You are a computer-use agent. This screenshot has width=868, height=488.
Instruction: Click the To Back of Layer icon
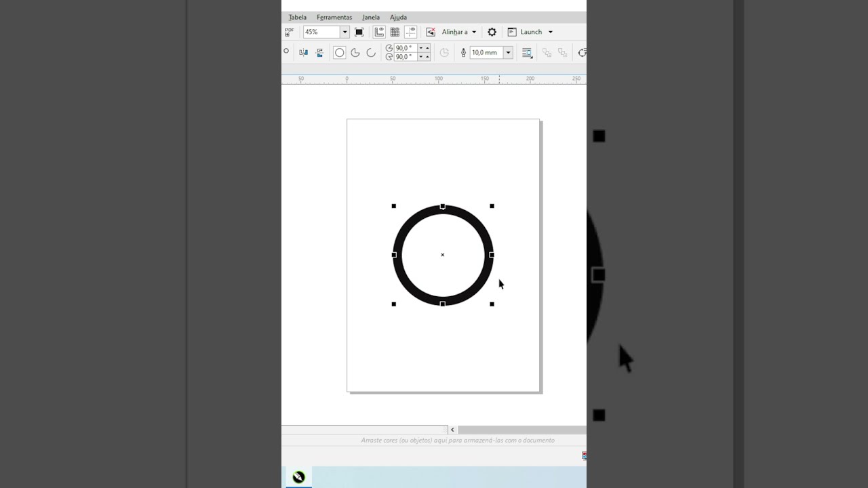click(x=562, y=52)
